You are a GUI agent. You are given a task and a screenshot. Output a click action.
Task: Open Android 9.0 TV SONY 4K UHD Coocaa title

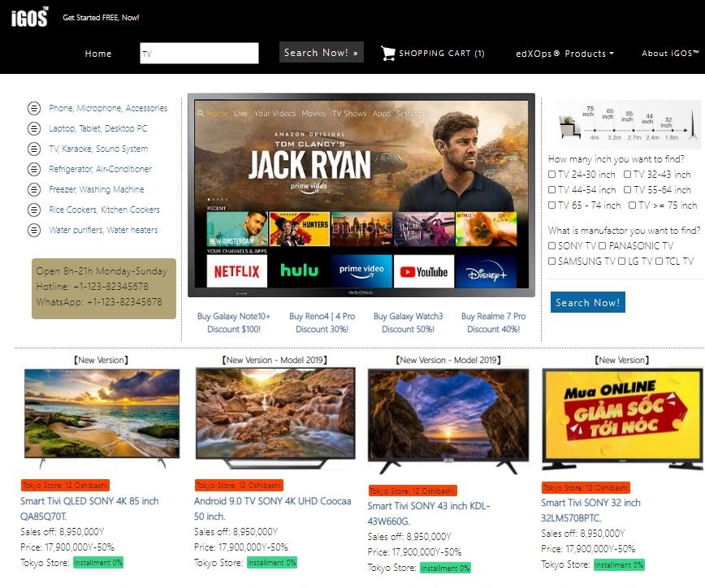(x=272, y=508)
